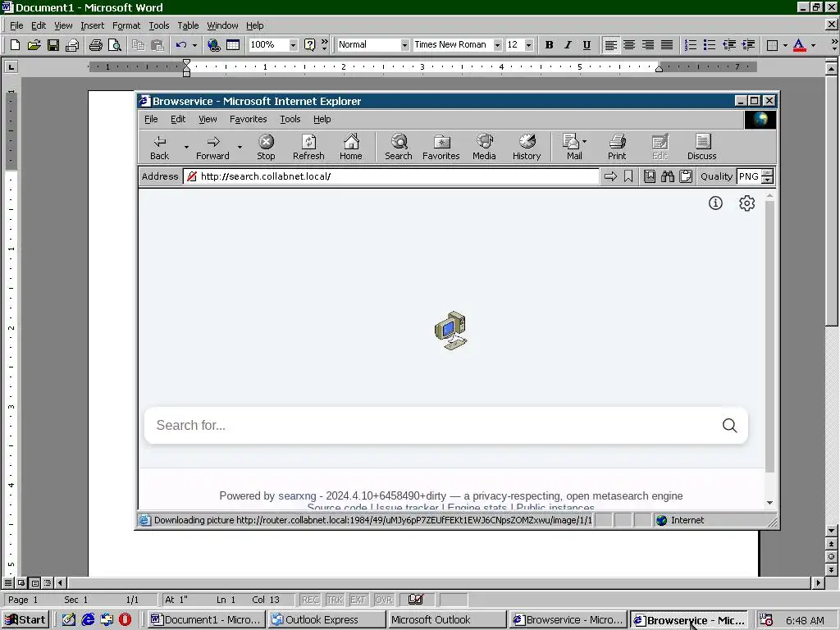This screenshot has width=840, height=630.
Task: Click the searxng link in the page footer
Action: pyautogui.click(x=297, y=496)
